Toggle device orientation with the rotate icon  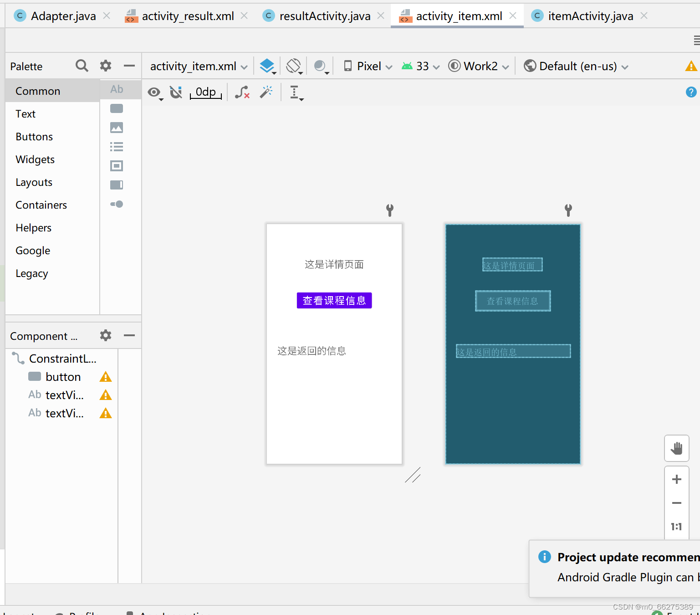coord(294,66)
